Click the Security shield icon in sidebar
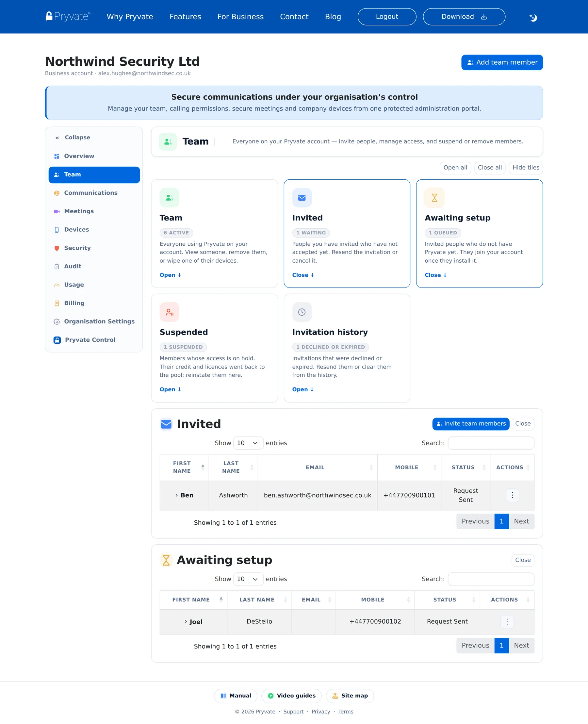This screenshot has height=724, width=588. pyautogui.click(x=57, y=248)
